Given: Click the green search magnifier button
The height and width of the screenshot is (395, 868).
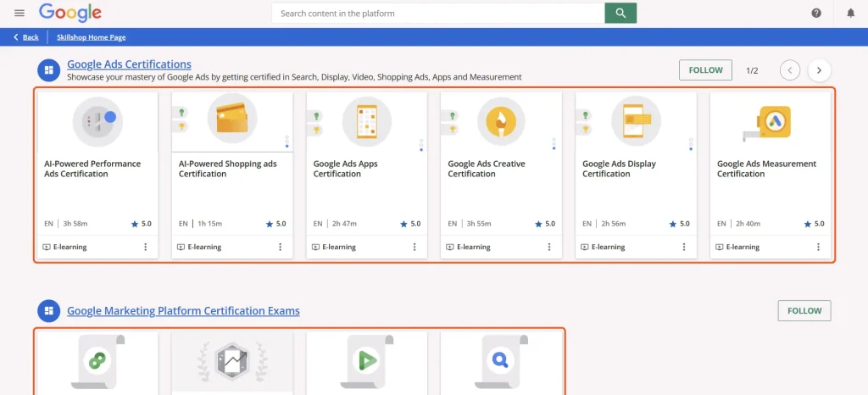Looking at the screenshot, I should (x=620, y=14).
